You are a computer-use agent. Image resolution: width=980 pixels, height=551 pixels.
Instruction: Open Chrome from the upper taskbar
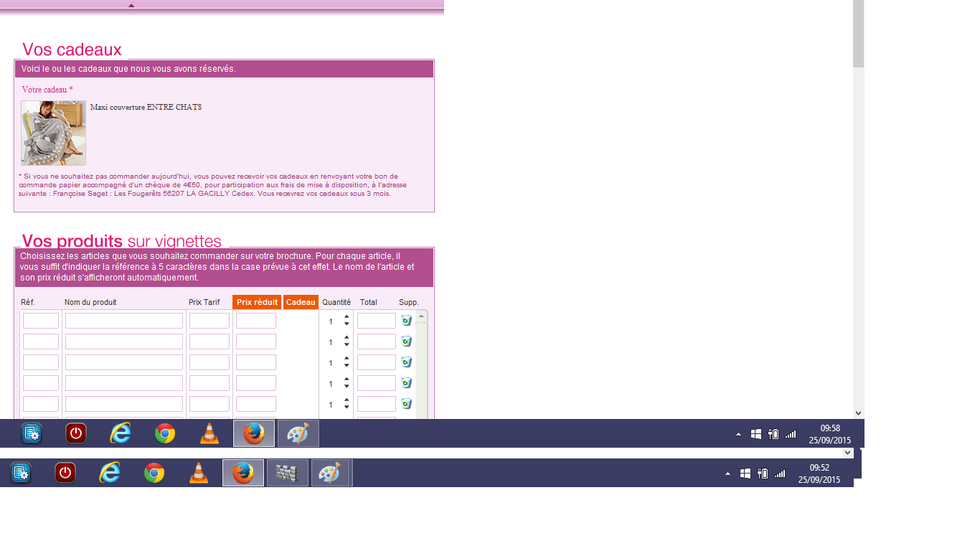[165, 433]
